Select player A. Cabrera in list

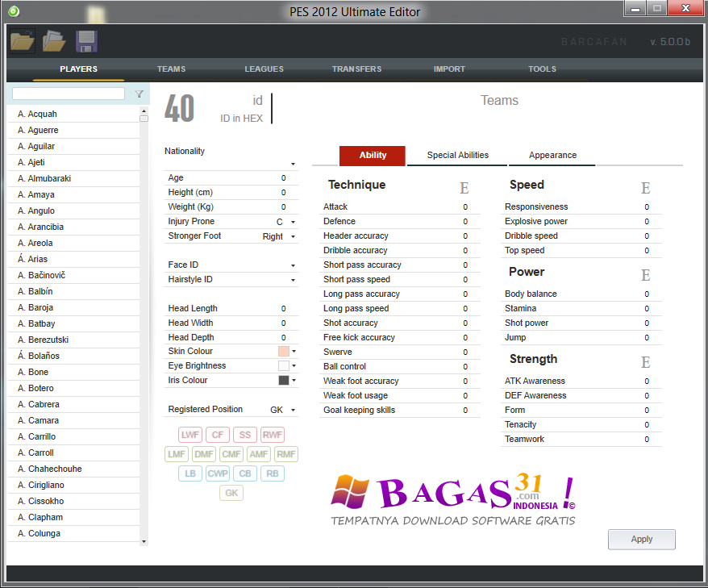[74, 405]
